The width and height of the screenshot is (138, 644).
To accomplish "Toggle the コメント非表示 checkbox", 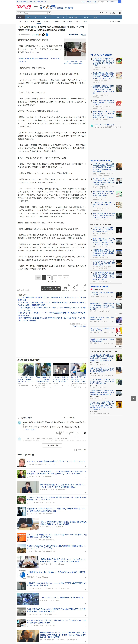I will 75,450.
